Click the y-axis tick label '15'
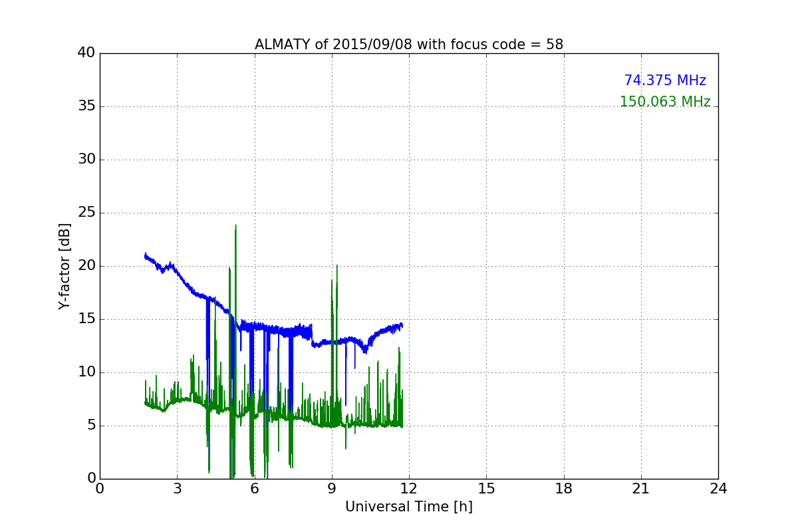This screenshot has height=532, width=798. click(86, 319)
